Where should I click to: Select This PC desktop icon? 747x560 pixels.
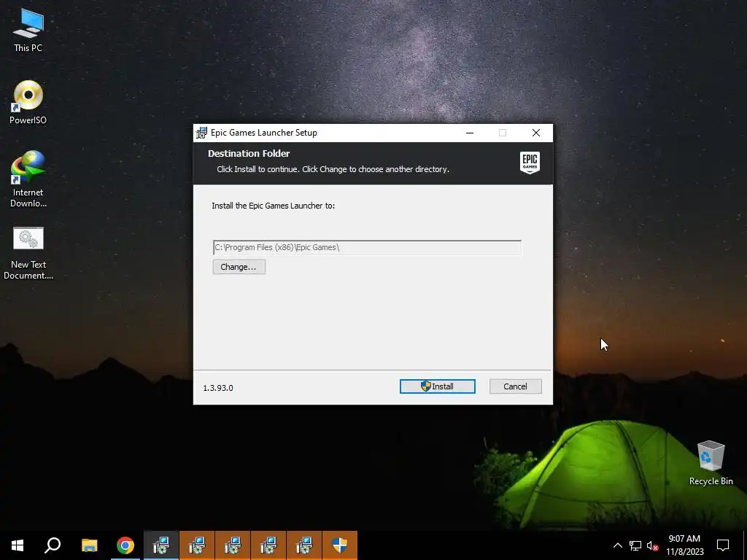click(28, 31)
